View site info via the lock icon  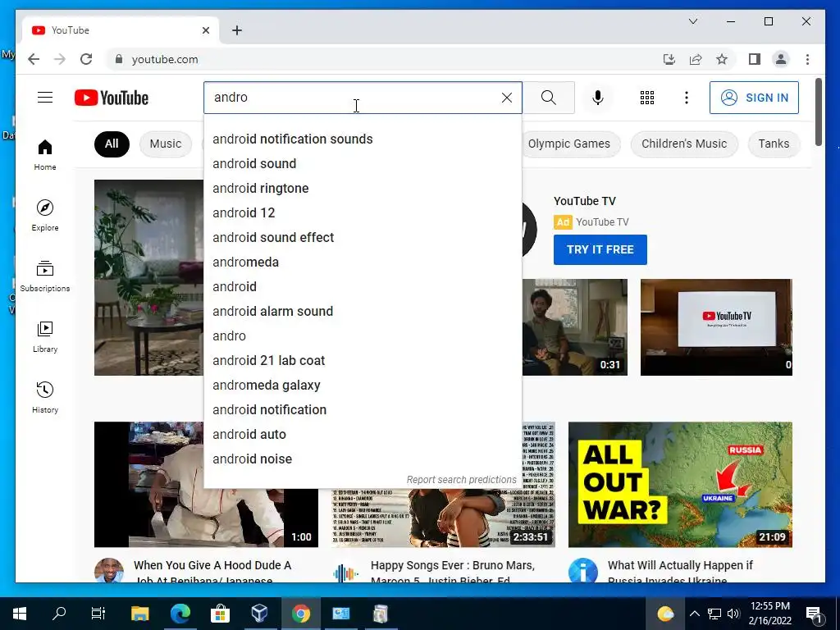(119, 59)
